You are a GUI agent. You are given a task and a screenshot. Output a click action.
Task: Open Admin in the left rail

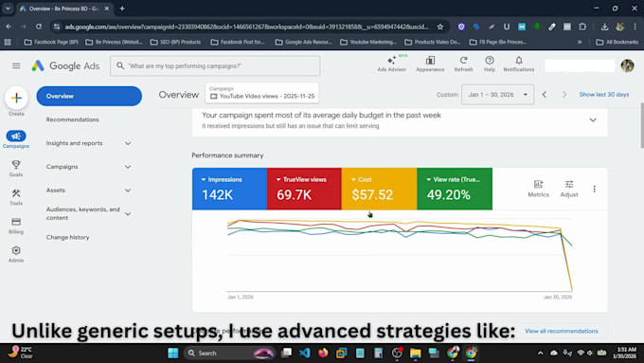pyautogui.click(x=16, y=254)
